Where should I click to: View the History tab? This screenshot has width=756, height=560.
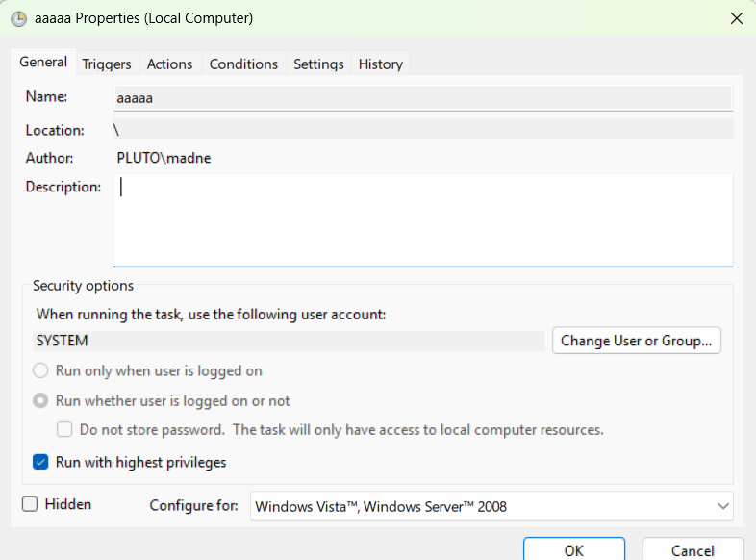click(381, 64)
